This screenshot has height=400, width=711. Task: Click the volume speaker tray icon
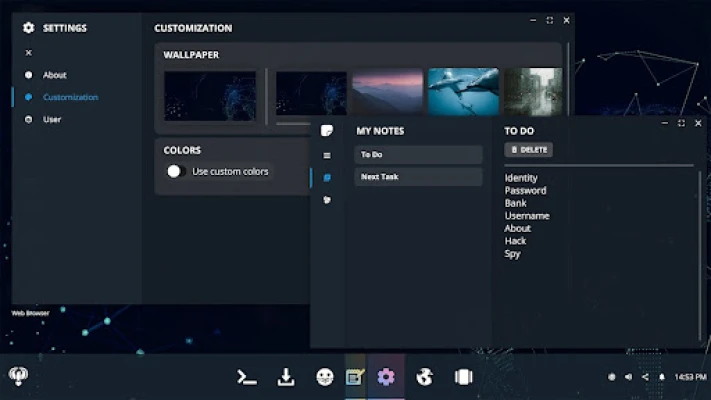[628, 377]
